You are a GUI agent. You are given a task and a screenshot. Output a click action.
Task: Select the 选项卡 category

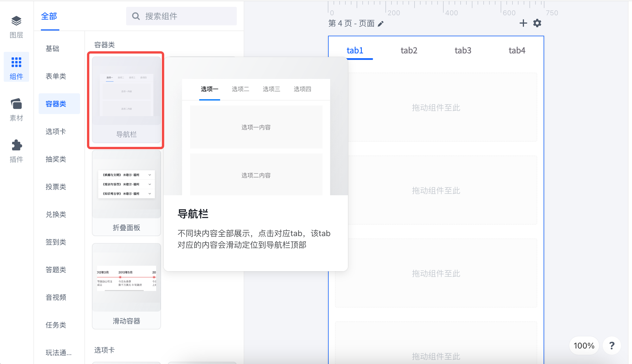(x=56, y=131)
